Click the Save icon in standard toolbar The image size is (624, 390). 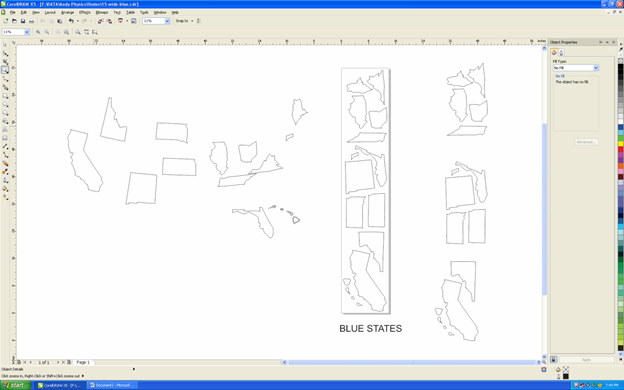point(23,21)
